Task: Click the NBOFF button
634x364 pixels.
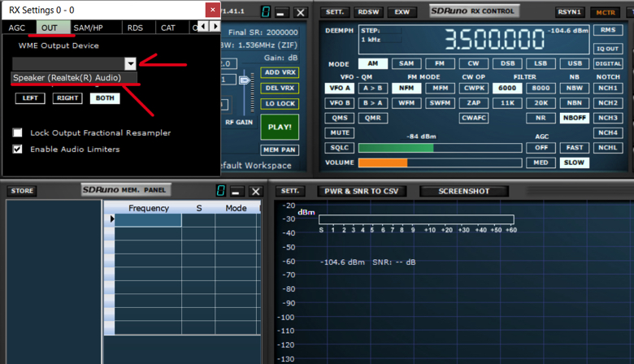Action: pos(575,118)
